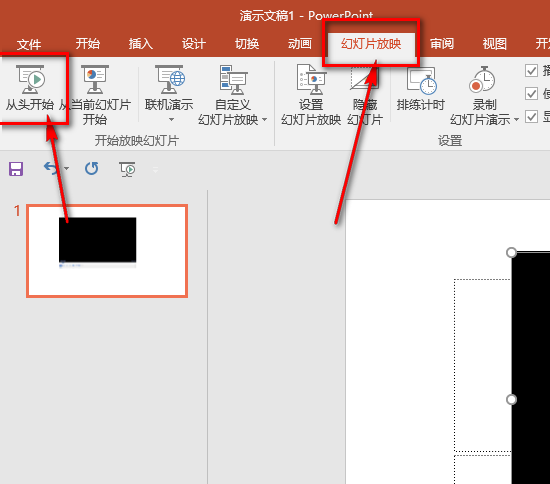Select slide 1 thumbnail in panel
The width and height of the screenshot is (550, 484).
[107, 251]
